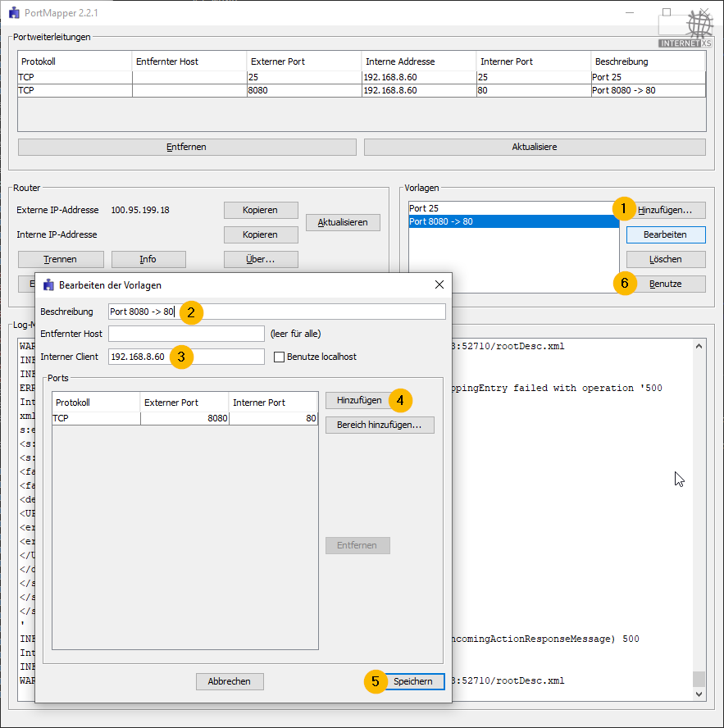Click Interne Addresse column header
The width and height of the screenshot is (724, 728).
point(419,61)
